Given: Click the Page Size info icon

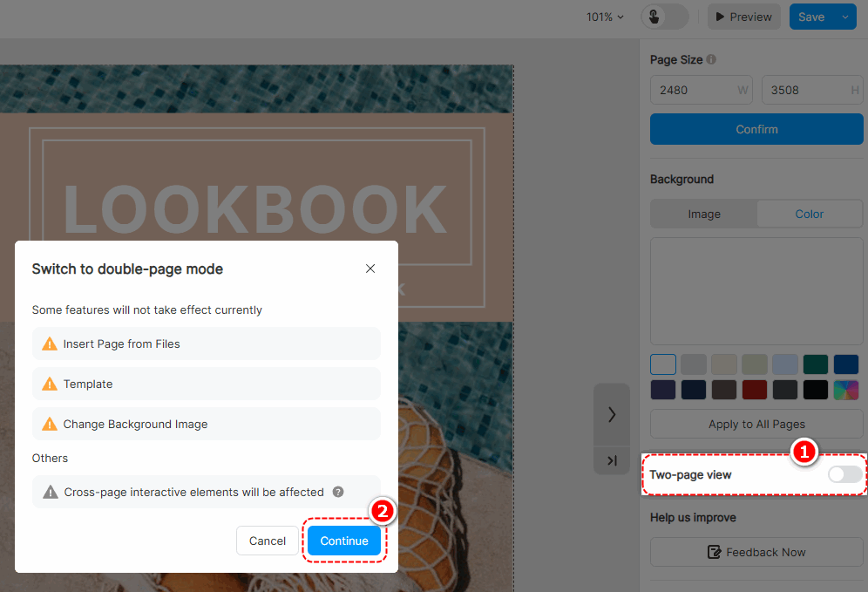Looking at the screenshot, I should 711,59.
